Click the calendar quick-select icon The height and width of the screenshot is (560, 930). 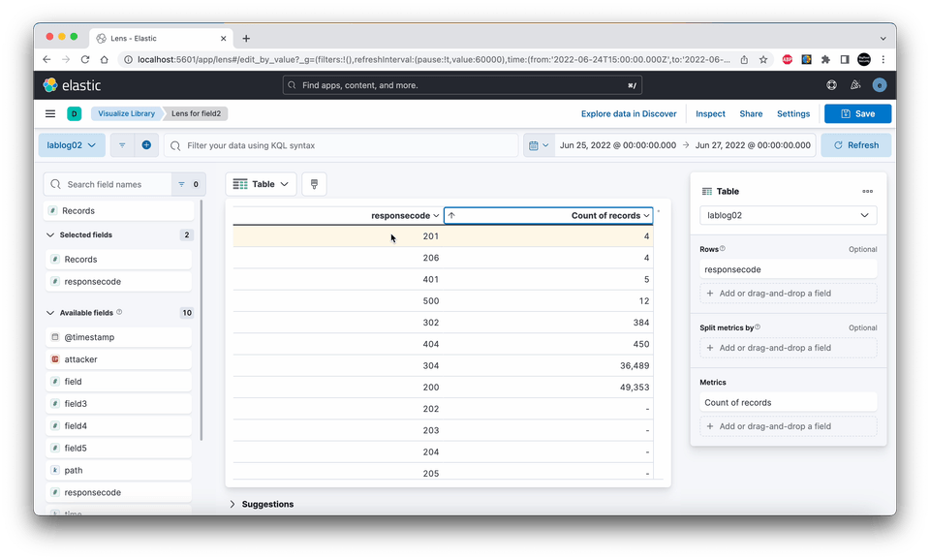pos(539,144)
